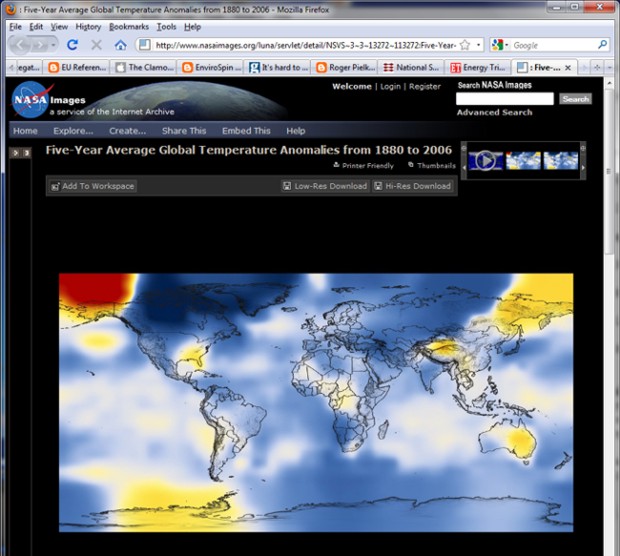Image resolution: width=620 pixels, height=556 pixels.
Task: Open the Advanced Search link
Action: [x=494, y=112]
